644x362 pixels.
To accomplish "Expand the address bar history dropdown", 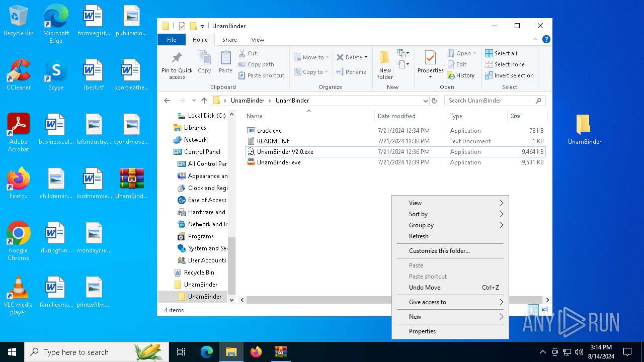I will (426, 101).
